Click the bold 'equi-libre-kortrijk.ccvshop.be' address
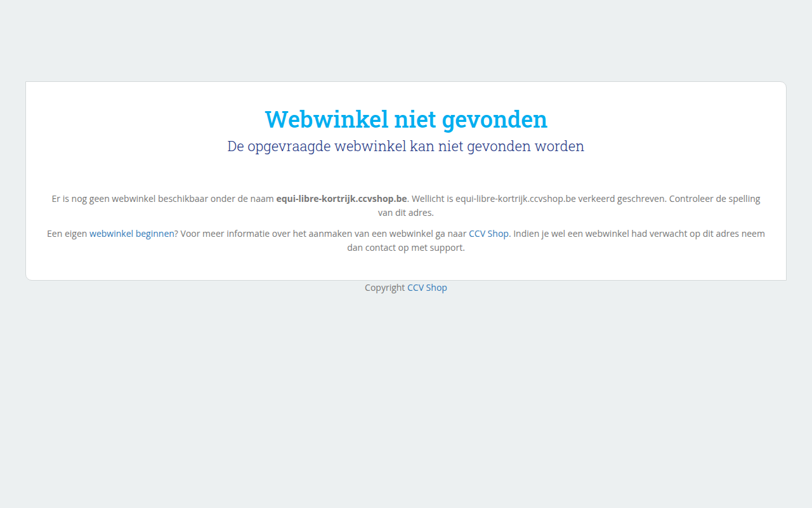Image resolution: width=812 pixels, height=508 pixels. point(341,199)
